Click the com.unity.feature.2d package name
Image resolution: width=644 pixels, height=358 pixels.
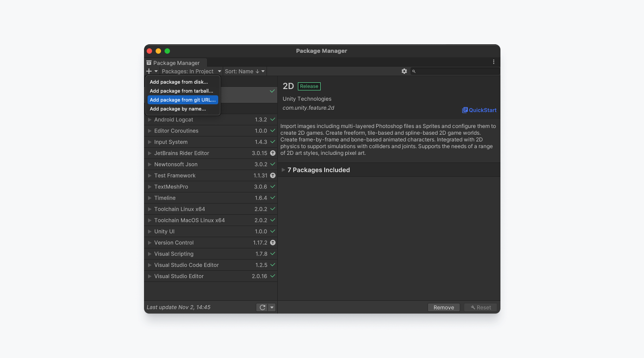(x=308, y=108)
